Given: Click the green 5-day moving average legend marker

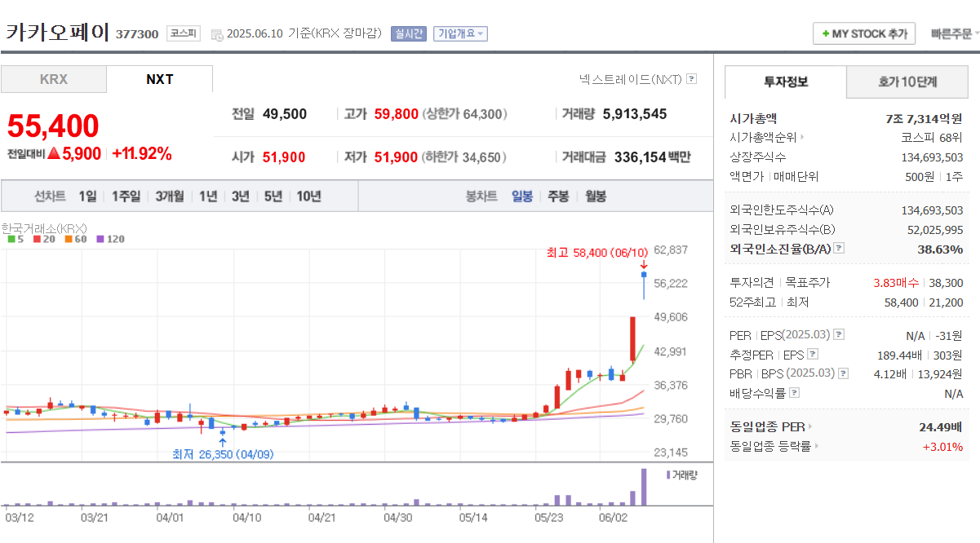Looking at the screenshot, I should point(11,240).
